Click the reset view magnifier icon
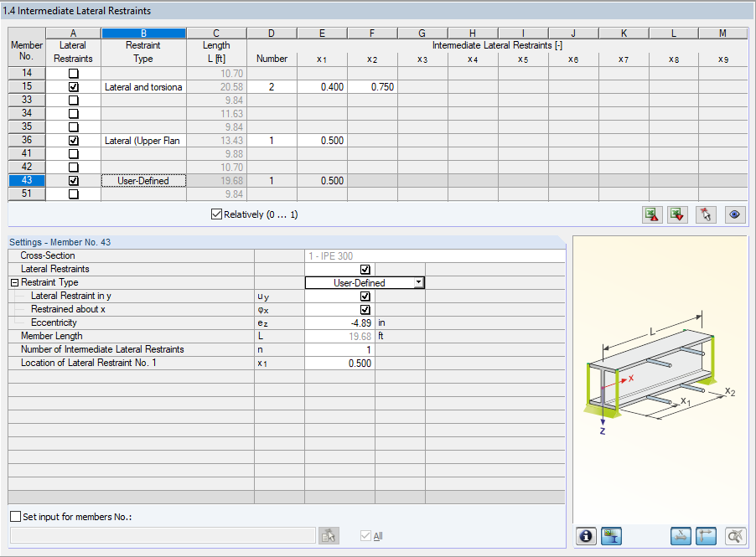Image resolution: width=756 pixels, height=557 pixels. (x=735, y=536)
